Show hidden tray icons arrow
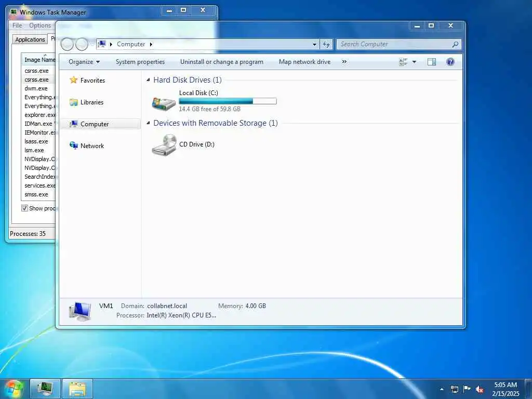The image size is (532, 399). coord(442,389)
